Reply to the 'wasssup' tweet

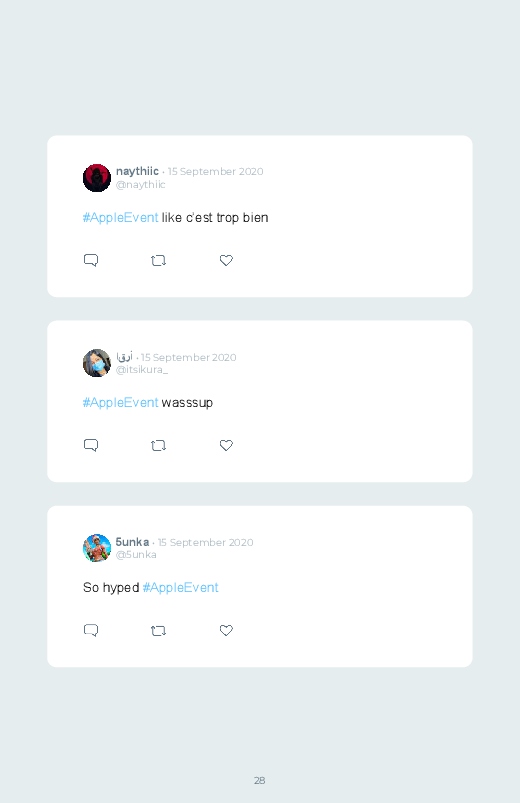(x=91, y=445)
